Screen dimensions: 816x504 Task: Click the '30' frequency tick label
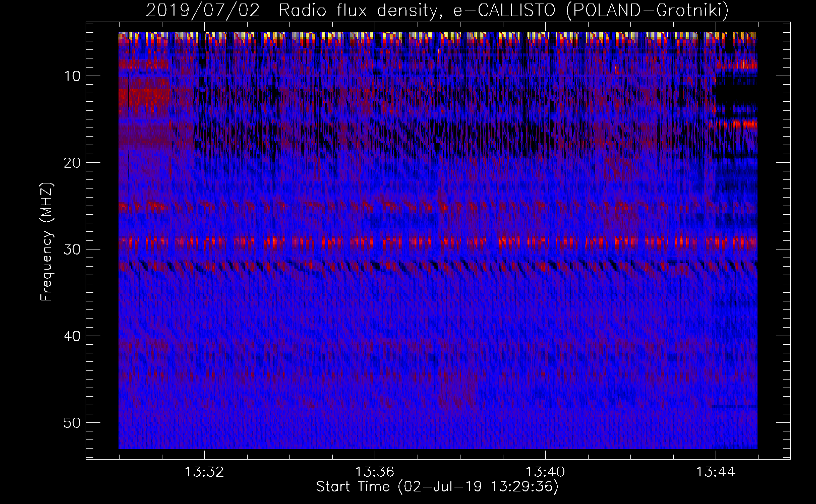(73, 249)
